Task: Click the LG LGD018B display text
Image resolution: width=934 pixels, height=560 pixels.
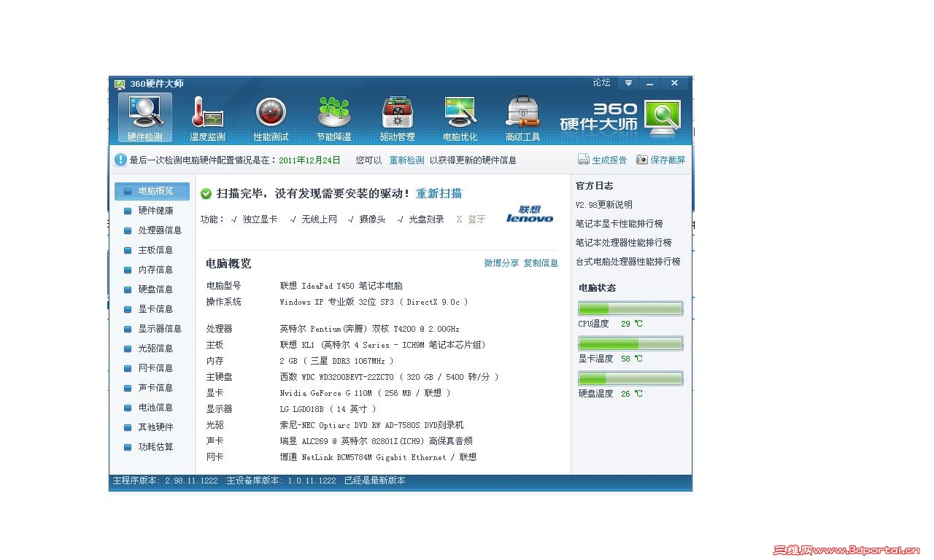Action: pos(328,409)
